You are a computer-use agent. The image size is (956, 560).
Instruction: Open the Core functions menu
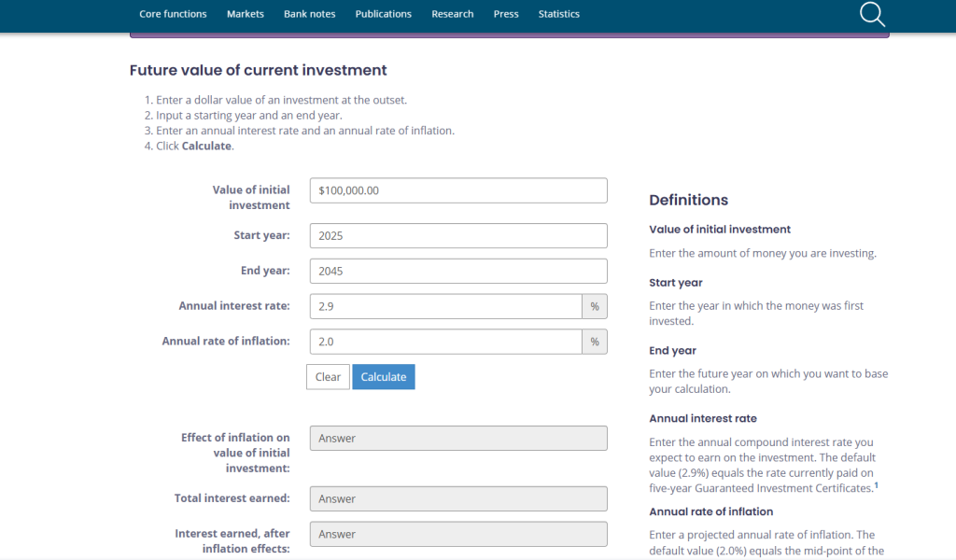click(x=173, y=14)
